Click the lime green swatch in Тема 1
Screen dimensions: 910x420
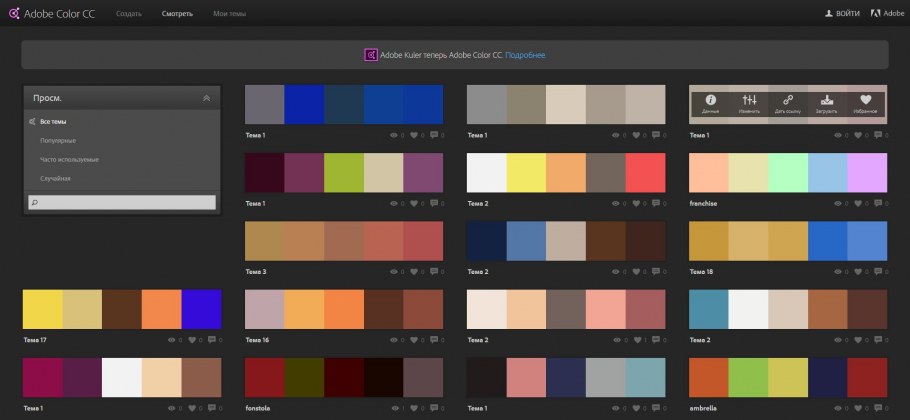(x=344, y=172)
